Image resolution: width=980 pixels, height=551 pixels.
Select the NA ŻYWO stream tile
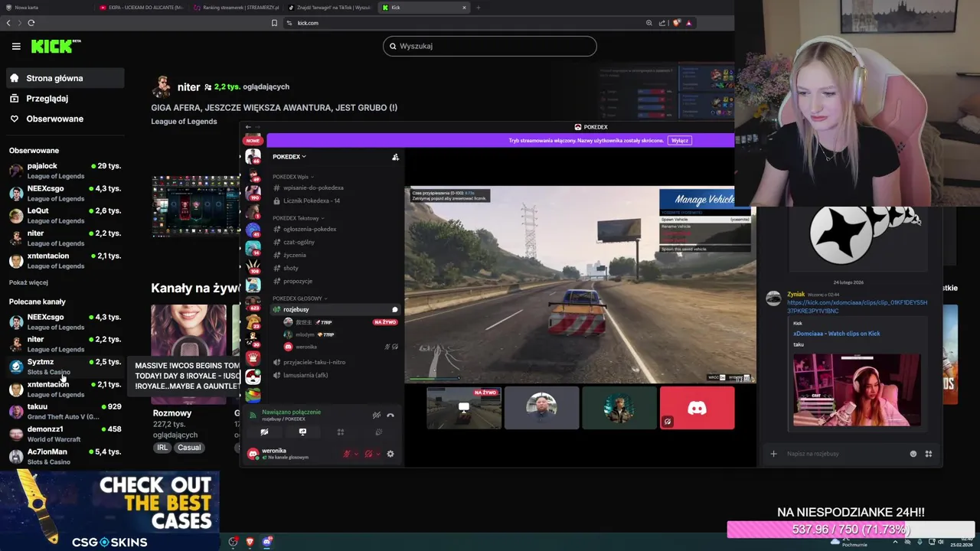tap(464, 408)
